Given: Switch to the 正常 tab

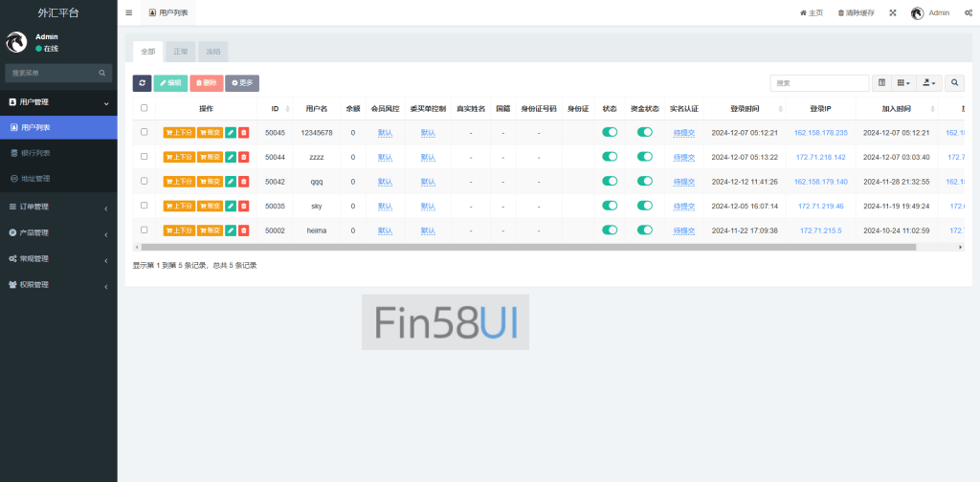Looking at the screenshot, I should (x=181, y=52).
